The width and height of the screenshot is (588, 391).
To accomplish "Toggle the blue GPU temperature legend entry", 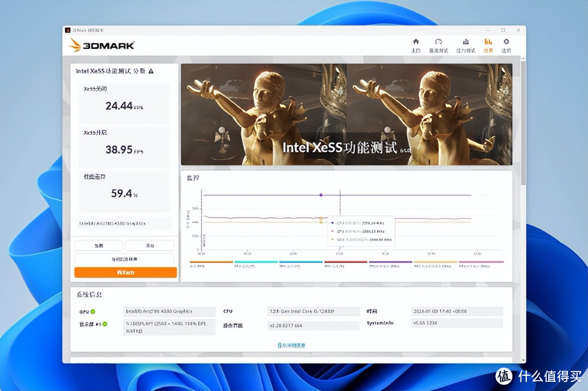I will coord(301,264).
